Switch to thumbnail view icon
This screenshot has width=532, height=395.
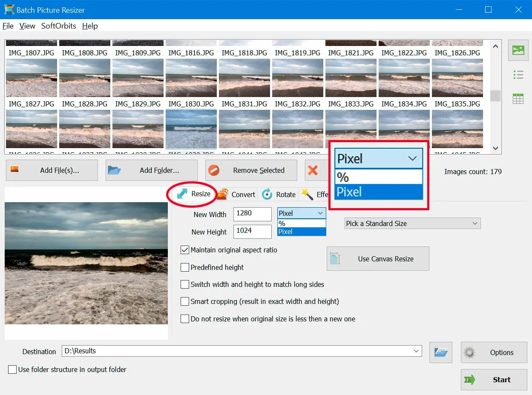click(518, 50)
